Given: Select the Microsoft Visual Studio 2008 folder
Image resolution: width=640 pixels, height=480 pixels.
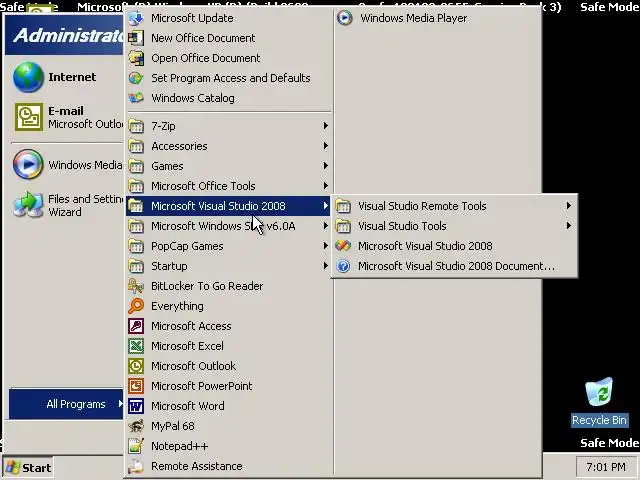Looking at the screenshot, I should (x=228, y=206).
